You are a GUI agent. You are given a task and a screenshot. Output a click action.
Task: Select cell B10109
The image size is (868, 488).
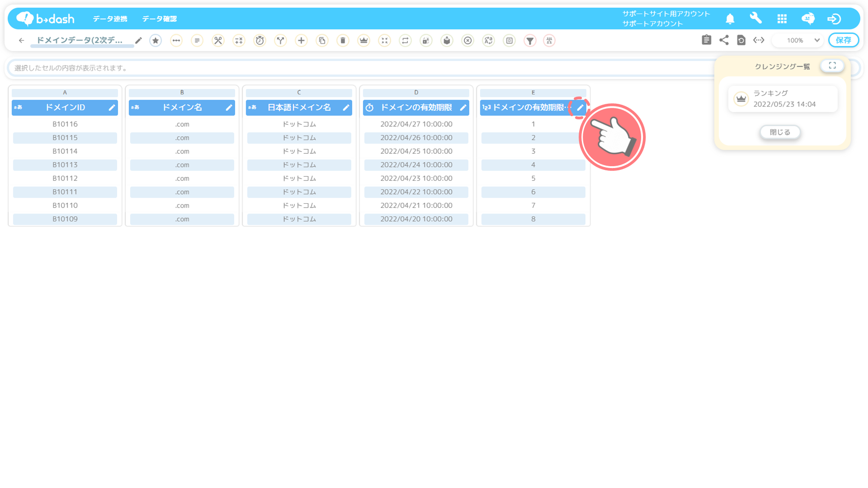coord(65,219)
